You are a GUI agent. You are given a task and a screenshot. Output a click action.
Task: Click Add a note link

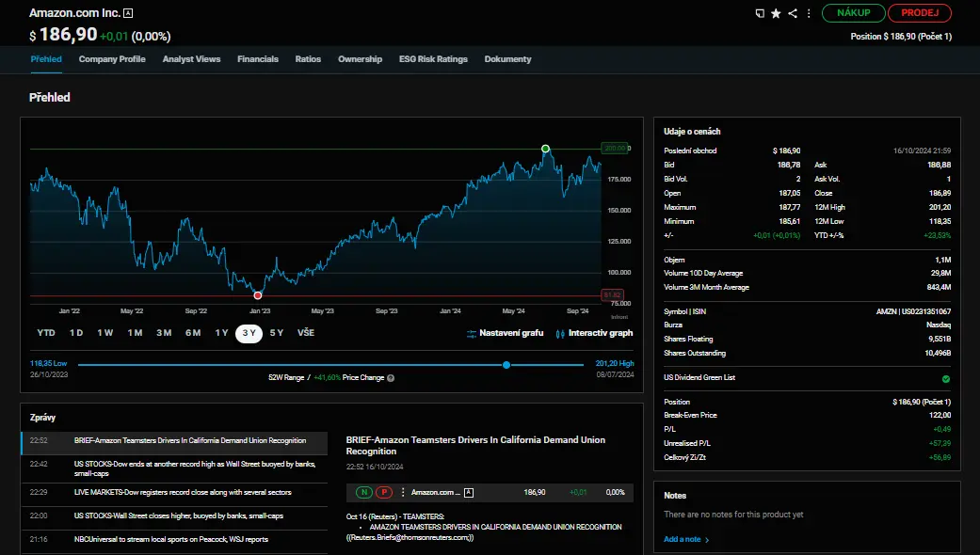(x=682, y=539)
